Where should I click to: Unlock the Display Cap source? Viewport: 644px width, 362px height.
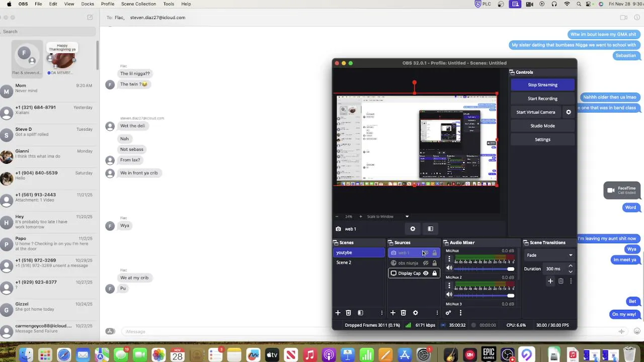[435, 274]
